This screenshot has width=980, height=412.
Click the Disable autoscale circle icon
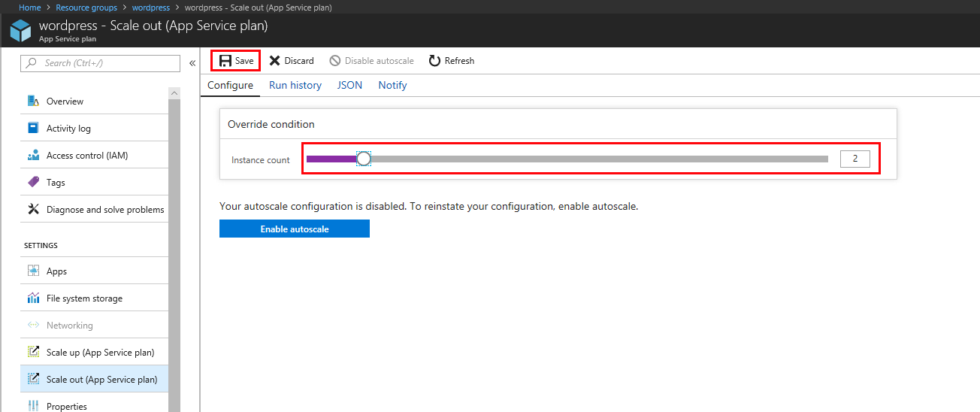coord(335,61)
